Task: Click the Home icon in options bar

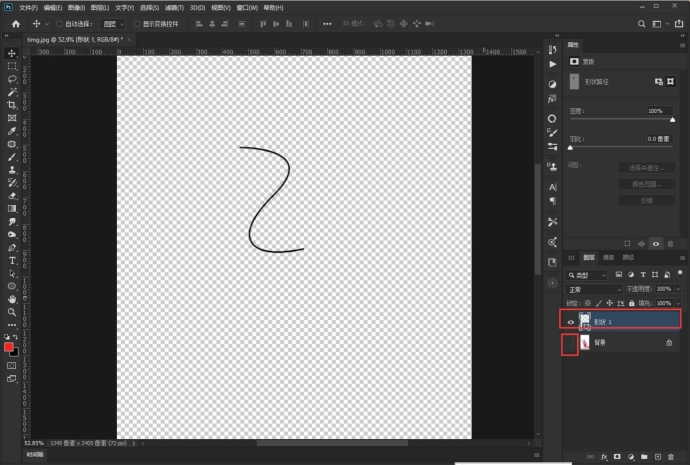Action: [16, 24]
